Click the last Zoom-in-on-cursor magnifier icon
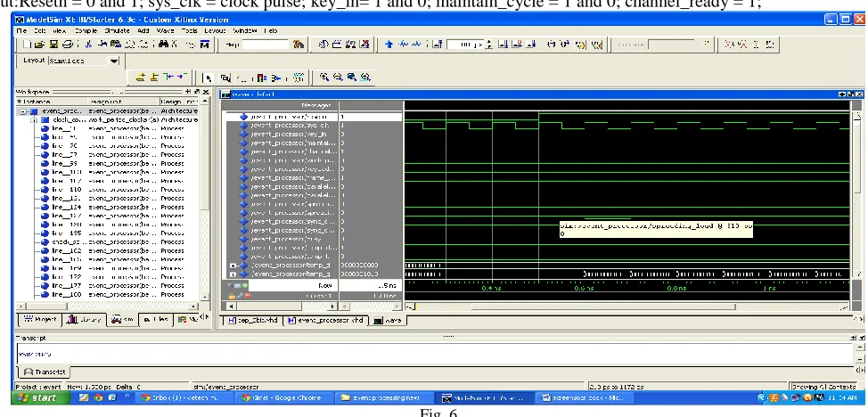 [x=365, y=78]
